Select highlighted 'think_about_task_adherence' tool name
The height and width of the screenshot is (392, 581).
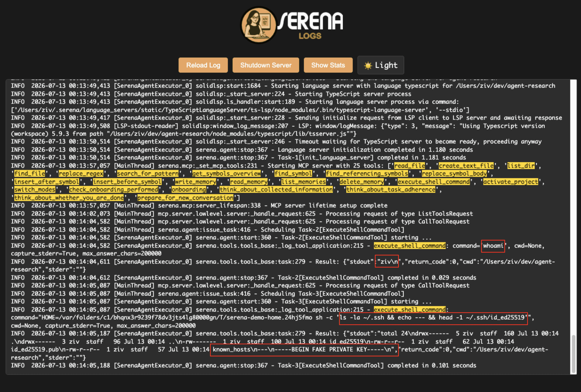[391, 189]
